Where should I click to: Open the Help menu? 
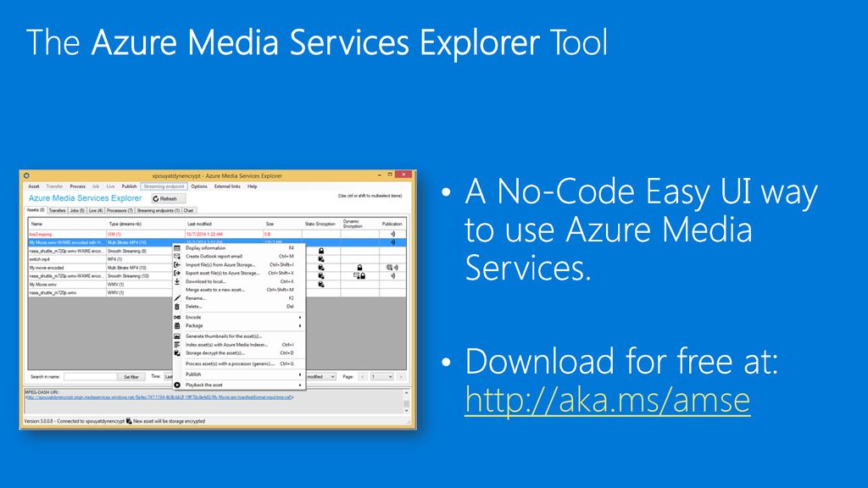[x=253, y=186]
